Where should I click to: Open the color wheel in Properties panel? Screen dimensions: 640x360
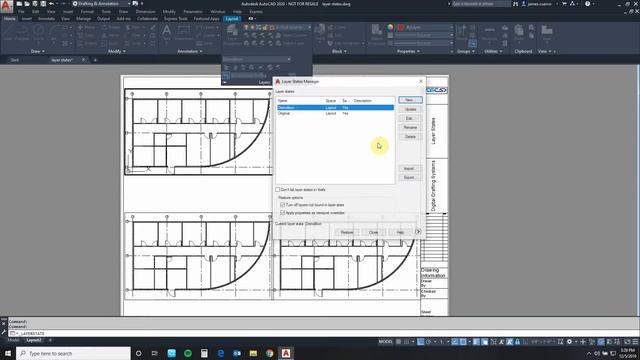click(390, 27)
